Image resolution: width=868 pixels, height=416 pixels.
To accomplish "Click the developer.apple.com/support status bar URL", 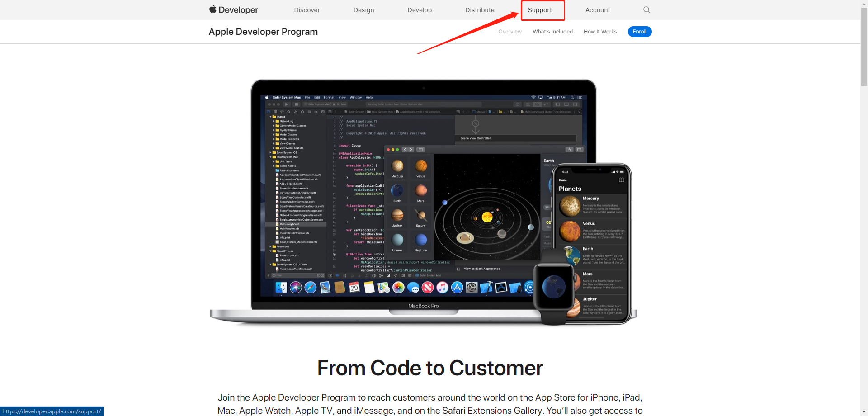I will [x=52, y=411].
